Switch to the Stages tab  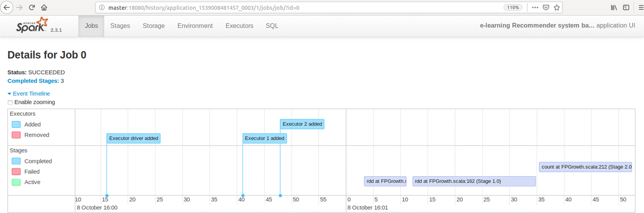click(120, 26)
